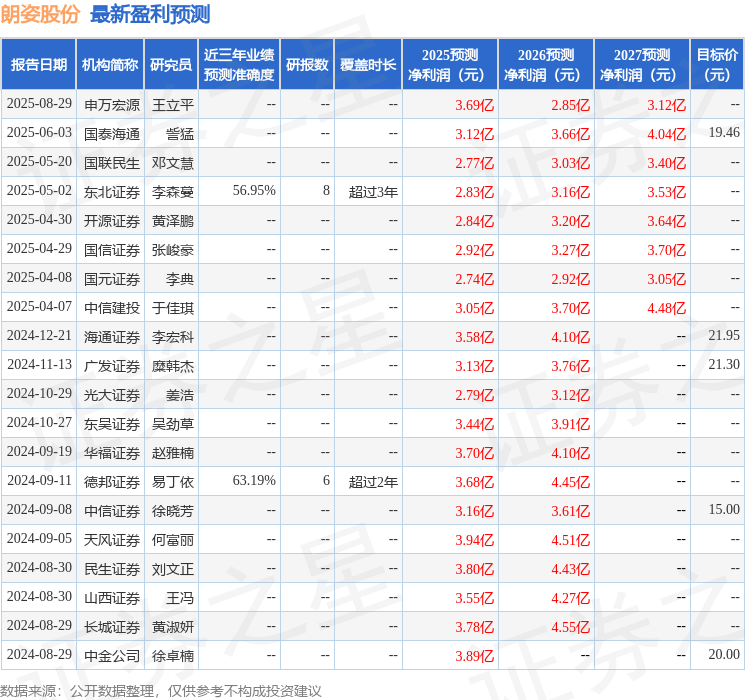Screen dimensions: 745x700
Task: Open the 朗姿股份 title link
Action: 40,14
